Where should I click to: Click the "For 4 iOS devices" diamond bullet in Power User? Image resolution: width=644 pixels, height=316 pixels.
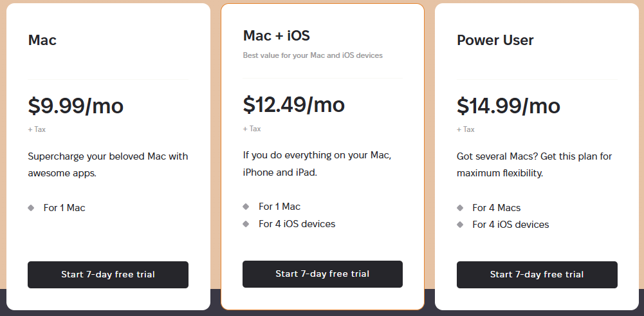460,225
